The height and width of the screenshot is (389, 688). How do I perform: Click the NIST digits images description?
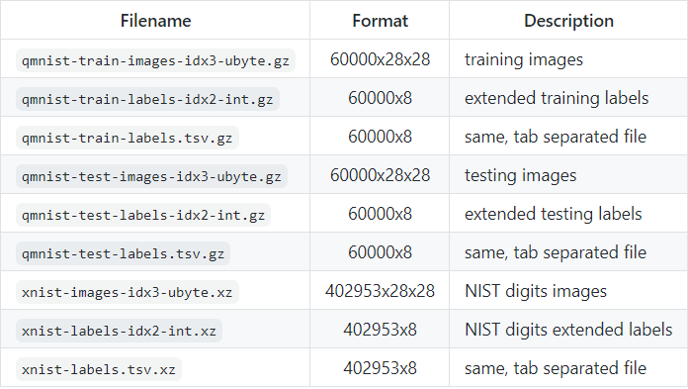pyautogui.click(x=536, y=291)
